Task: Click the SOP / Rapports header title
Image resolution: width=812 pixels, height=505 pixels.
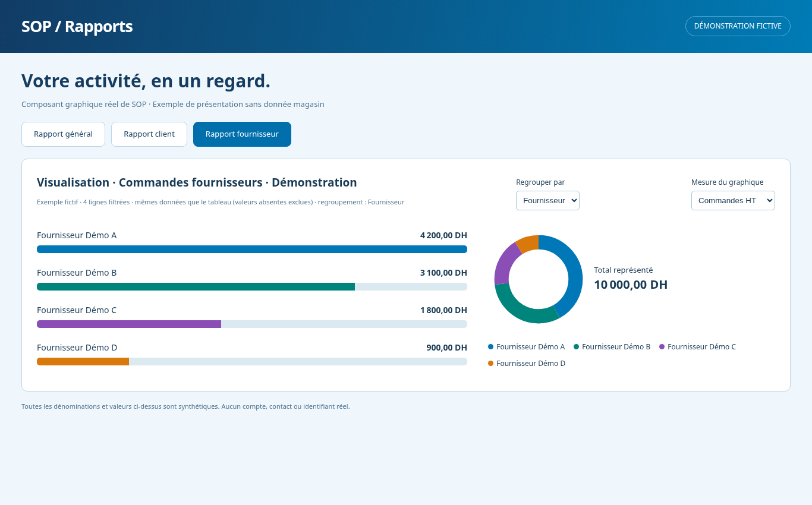Action: 77,27
